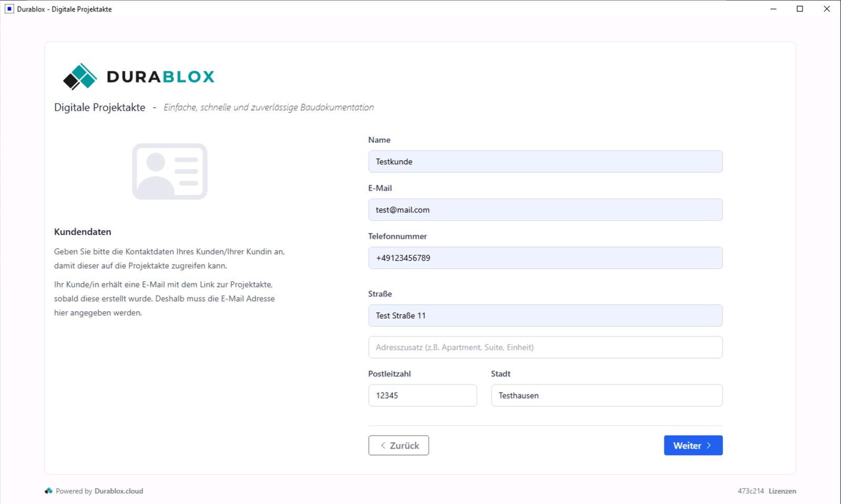Click the Adresszusatz optional address field
841x504 pixels.
point(545,347)
